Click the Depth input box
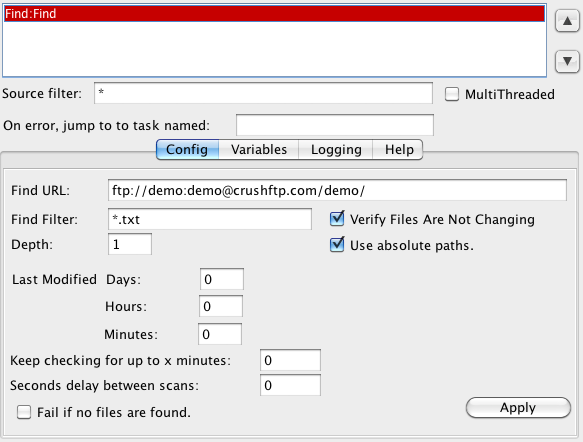 (x=130, y=244)
